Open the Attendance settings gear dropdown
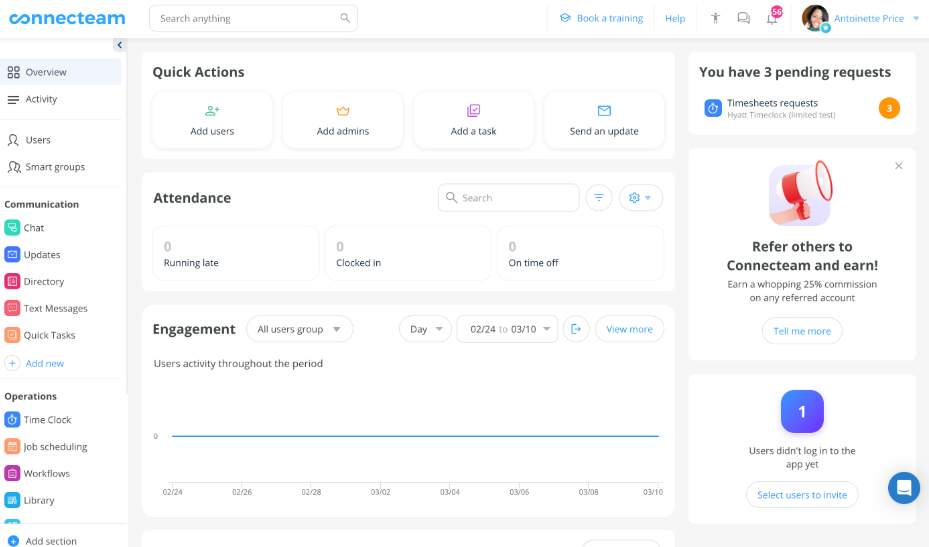 (640, 197)
